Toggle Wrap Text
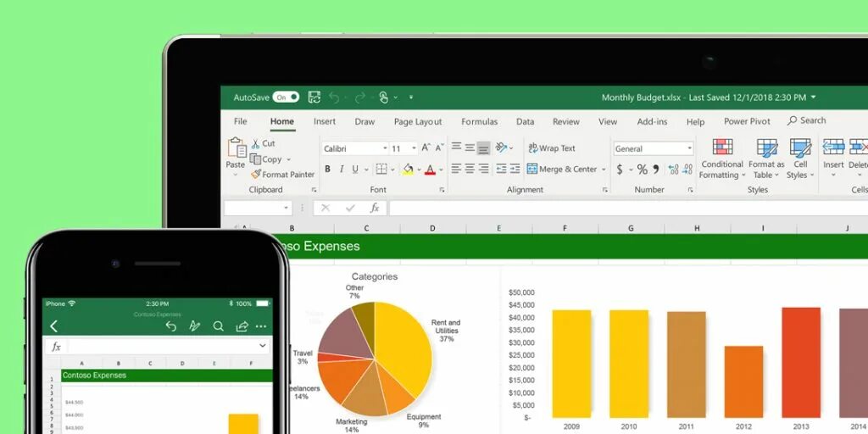The width and height of the screenshot is (868, 434). point(551,147)
